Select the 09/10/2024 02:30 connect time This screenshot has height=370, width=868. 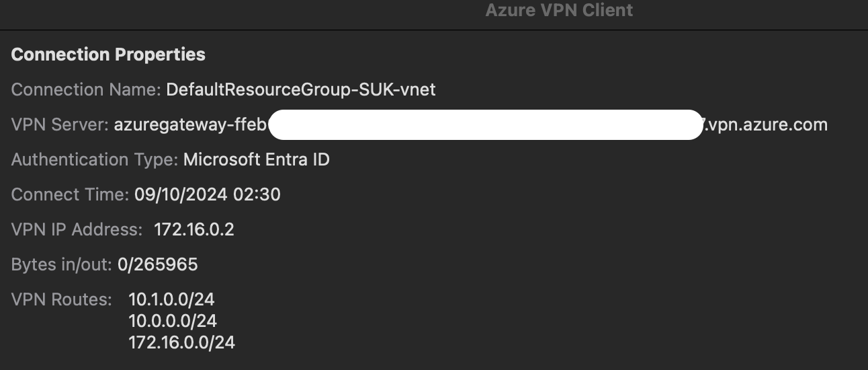point(207,195)
